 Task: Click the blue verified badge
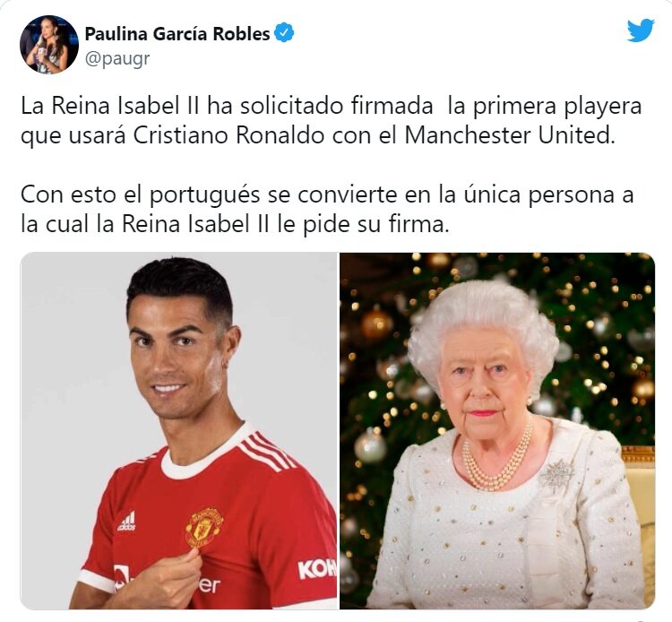(x=284, y=33)
